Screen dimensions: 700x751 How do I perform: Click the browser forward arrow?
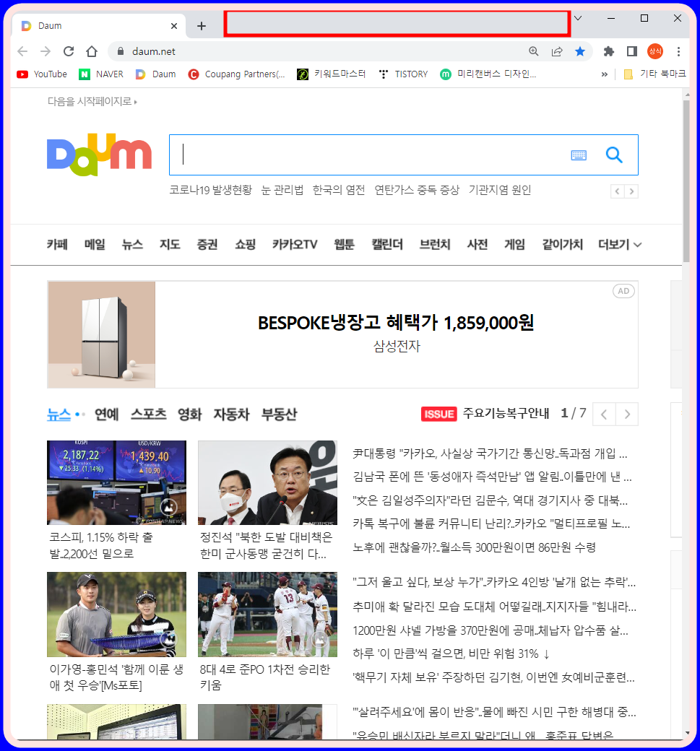coord(46,51)
